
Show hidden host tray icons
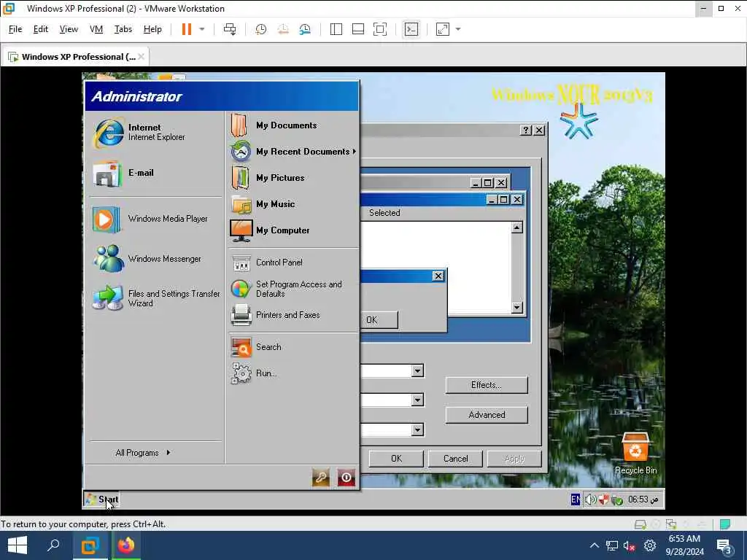pyautogui.click(x=594, y=545)
